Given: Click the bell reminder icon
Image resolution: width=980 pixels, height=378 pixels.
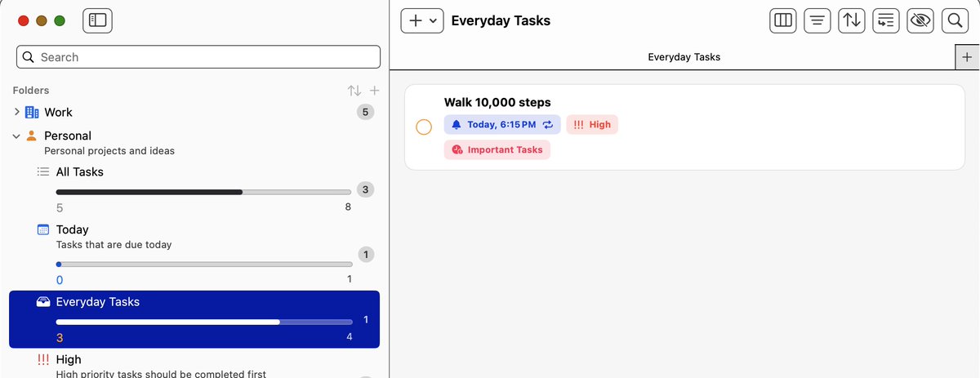Looking at the screenshot, I should tap(457, 125).
